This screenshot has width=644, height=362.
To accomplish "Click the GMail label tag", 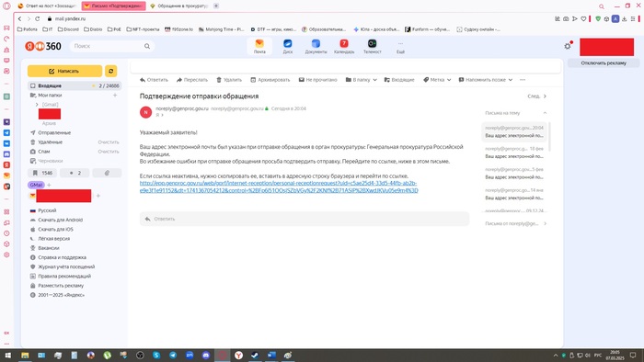I will (36, 185).
